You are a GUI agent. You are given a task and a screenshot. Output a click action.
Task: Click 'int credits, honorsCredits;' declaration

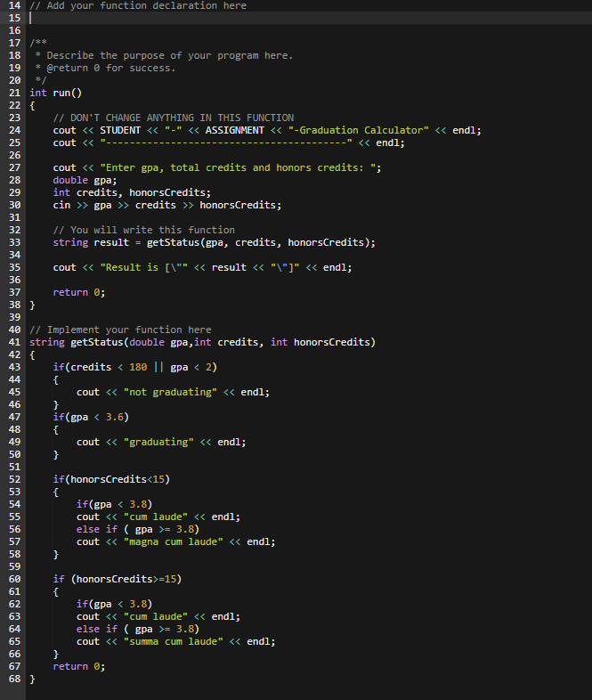132,193
